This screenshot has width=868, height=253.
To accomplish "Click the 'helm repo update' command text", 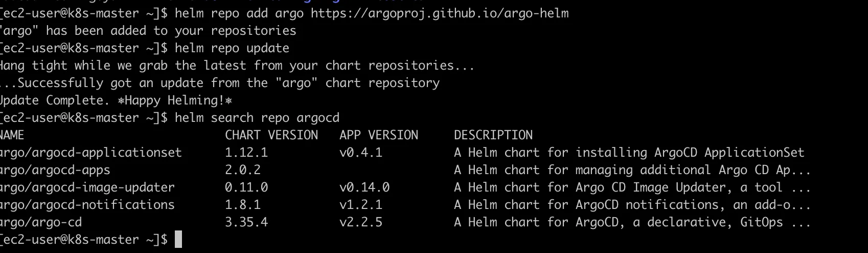I will 232,48.
